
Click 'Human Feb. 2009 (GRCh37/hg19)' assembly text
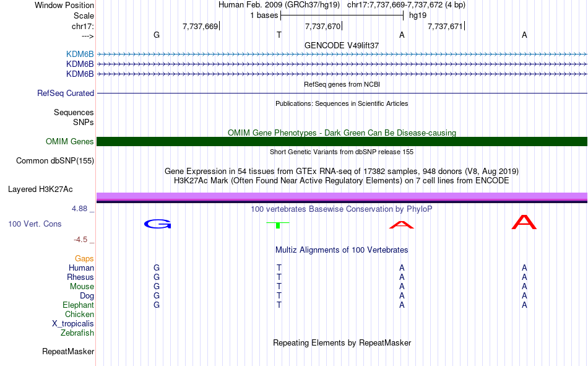[279, 5]
